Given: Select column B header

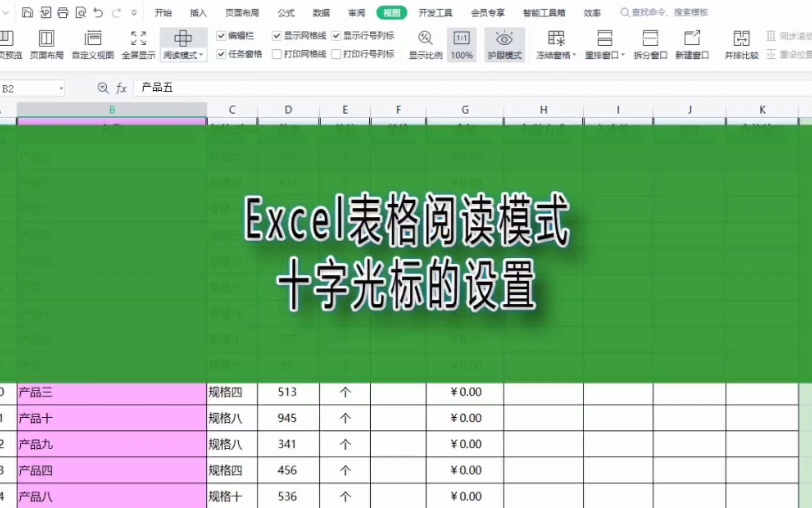Looking at the screenshot, I should point(112,110).
